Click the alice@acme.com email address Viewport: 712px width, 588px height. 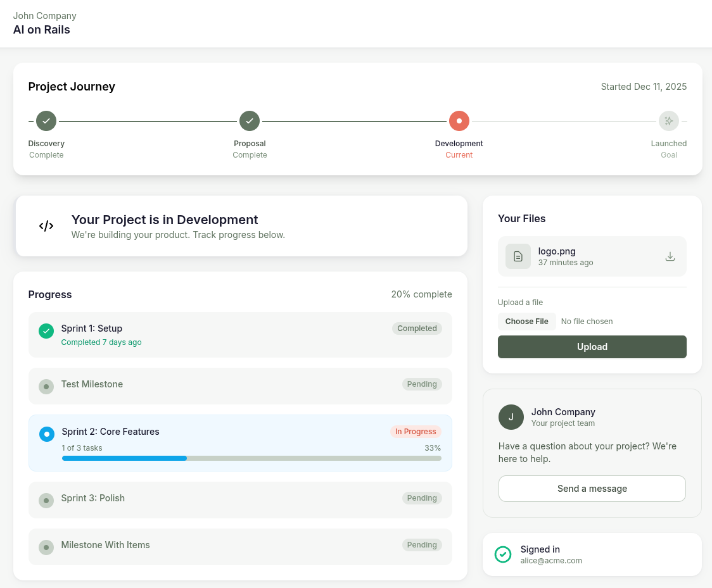pyautogui.click(x=551, y=561)
